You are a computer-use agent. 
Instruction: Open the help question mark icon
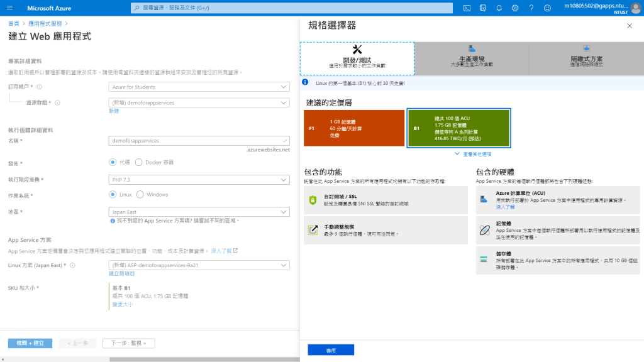point(531,8)
